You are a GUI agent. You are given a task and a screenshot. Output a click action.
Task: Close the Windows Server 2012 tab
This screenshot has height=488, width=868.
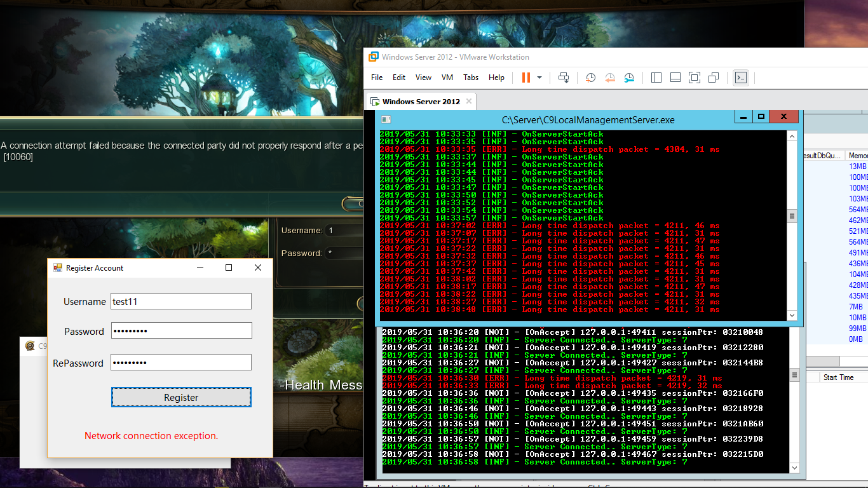pos(469,101)
